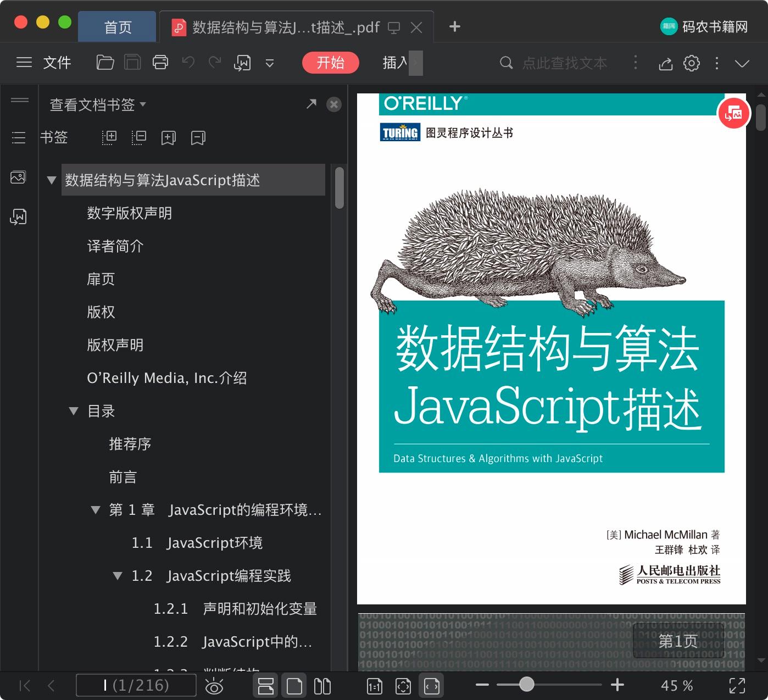
Task: Go to the 推荐序 bookmark
Action: [130, 444]
